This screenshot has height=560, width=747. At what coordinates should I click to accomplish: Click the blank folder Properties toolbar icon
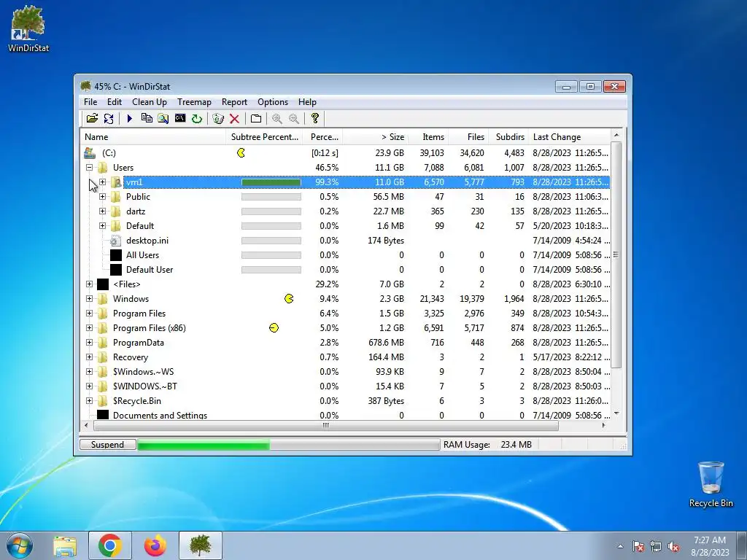point(256,118)
